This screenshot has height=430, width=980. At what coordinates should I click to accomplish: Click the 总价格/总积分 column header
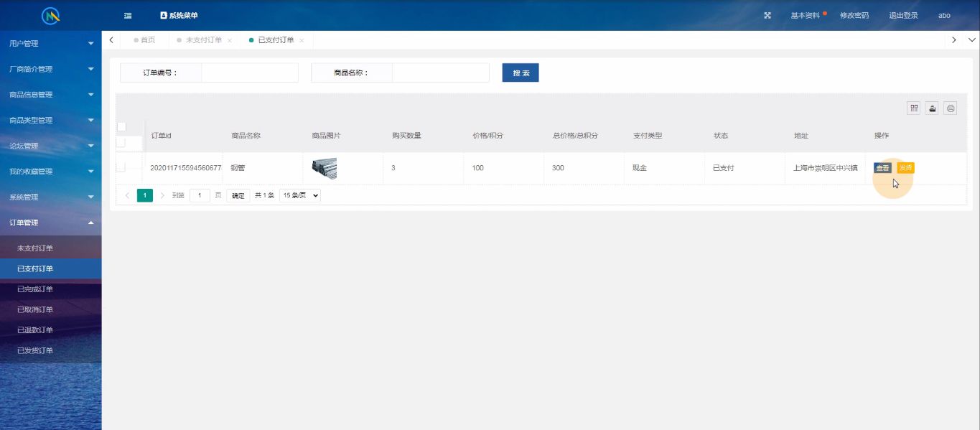pos(575,136)
